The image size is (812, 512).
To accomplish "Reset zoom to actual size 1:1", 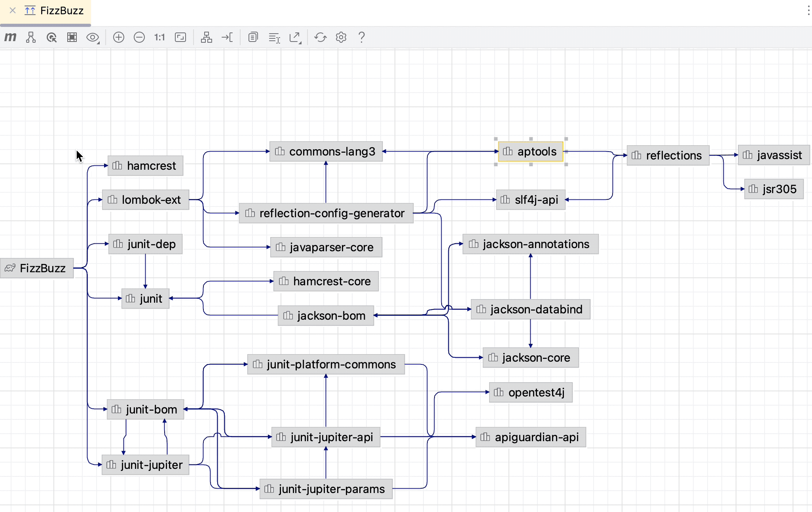I will [159, 37].
